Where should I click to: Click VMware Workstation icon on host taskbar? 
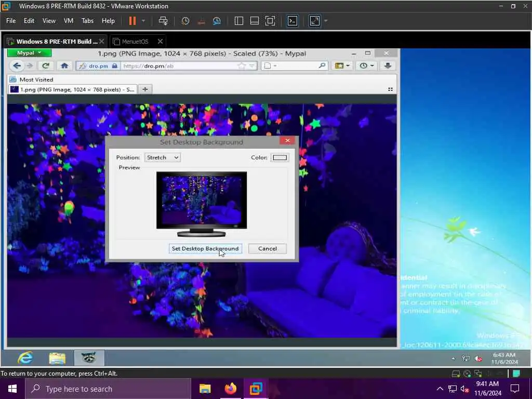256,389
